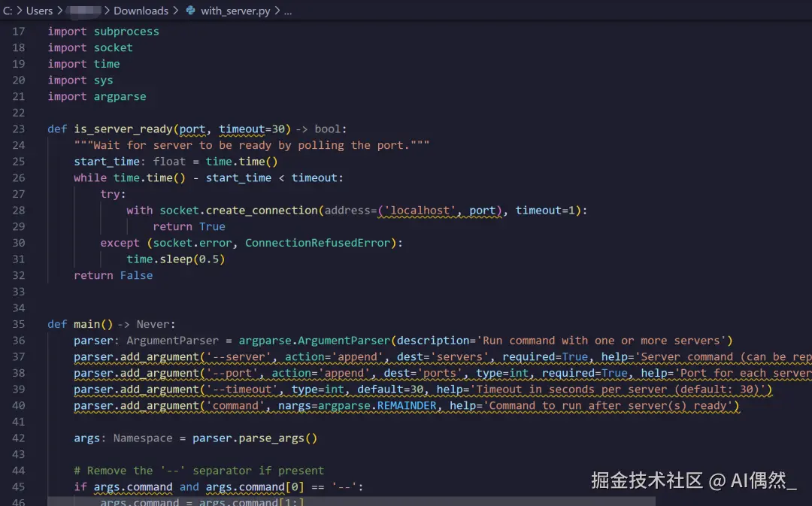Click the chevron after Downloads breadcrumb

pos(175,11)
